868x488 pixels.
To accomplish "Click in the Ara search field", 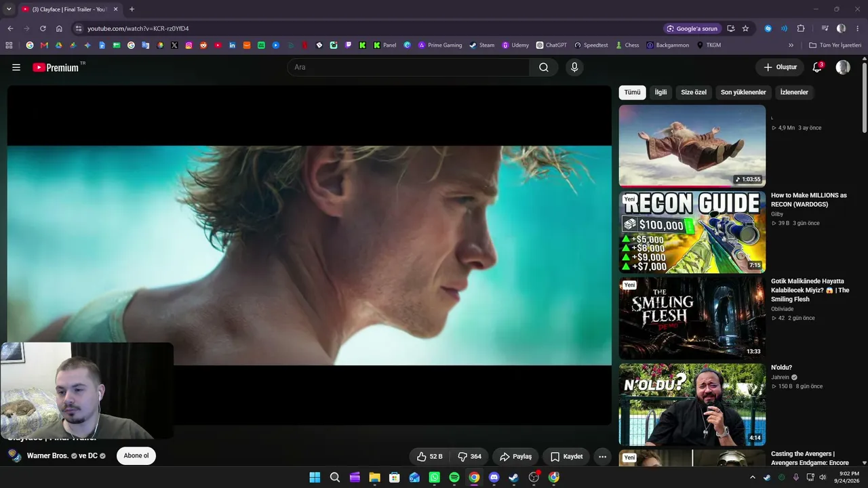I will pyautogui.click(x=408, y=67).
